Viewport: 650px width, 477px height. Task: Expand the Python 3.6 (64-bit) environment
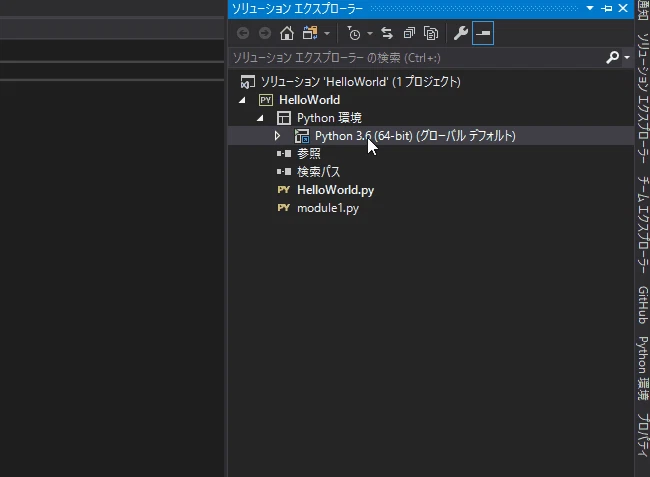pyautogui.click(x=277, y=136)
